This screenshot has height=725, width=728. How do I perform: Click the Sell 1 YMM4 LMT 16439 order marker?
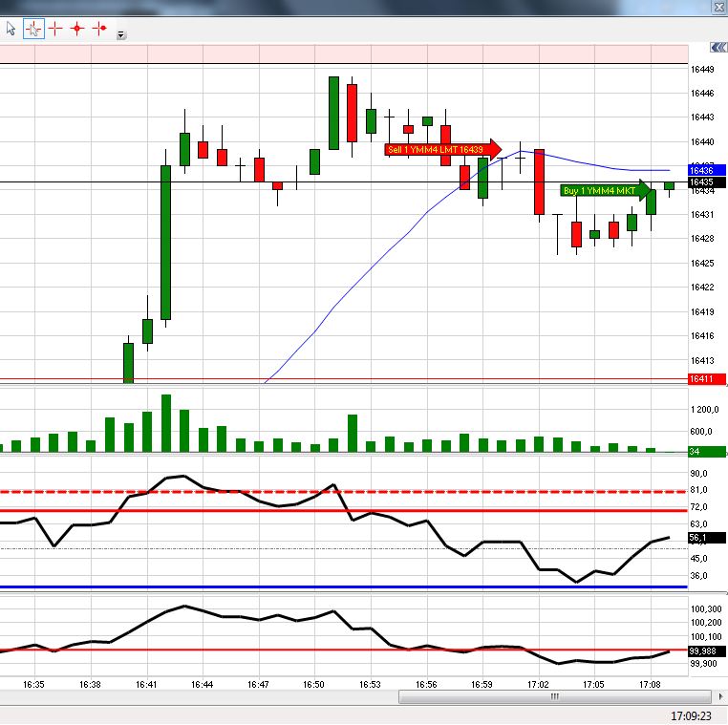[x=443, y=149]
